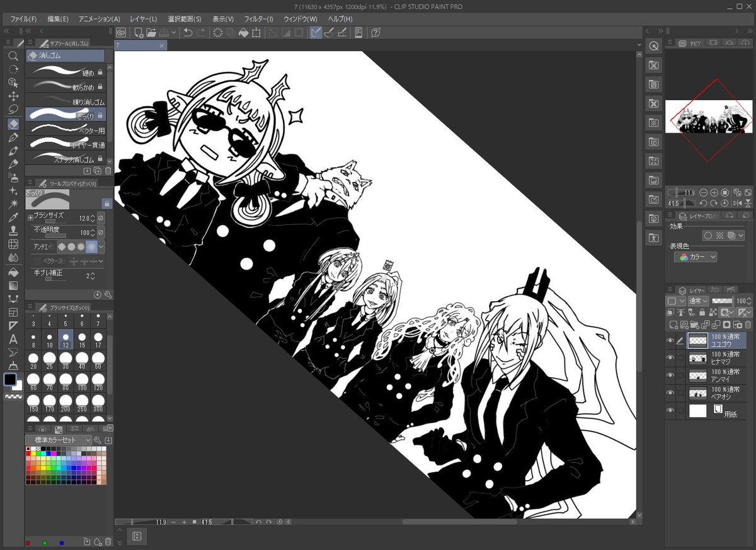Open the 編集(E) menu
The height and width of the screenshot is (550, 756).
pos(58,19)
